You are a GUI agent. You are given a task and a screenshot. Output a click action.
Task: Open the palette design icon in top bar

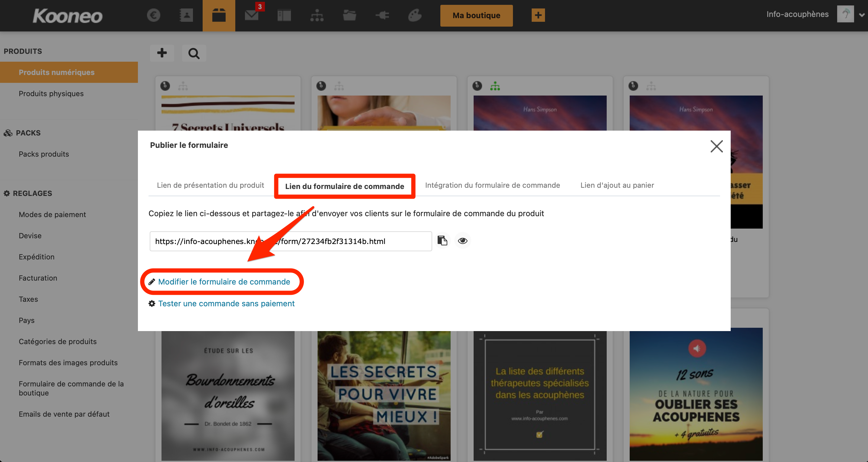(415, 15)
